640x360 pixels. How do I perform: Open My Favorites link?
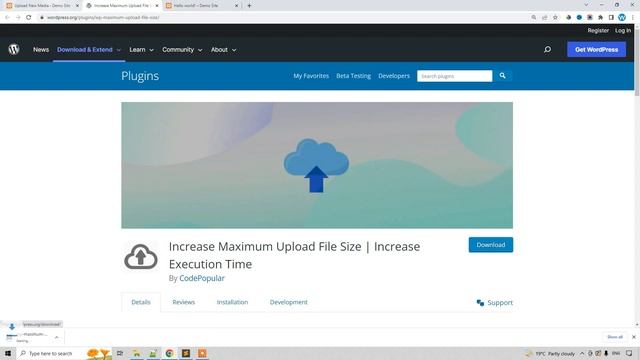click(x=311, y=76)
